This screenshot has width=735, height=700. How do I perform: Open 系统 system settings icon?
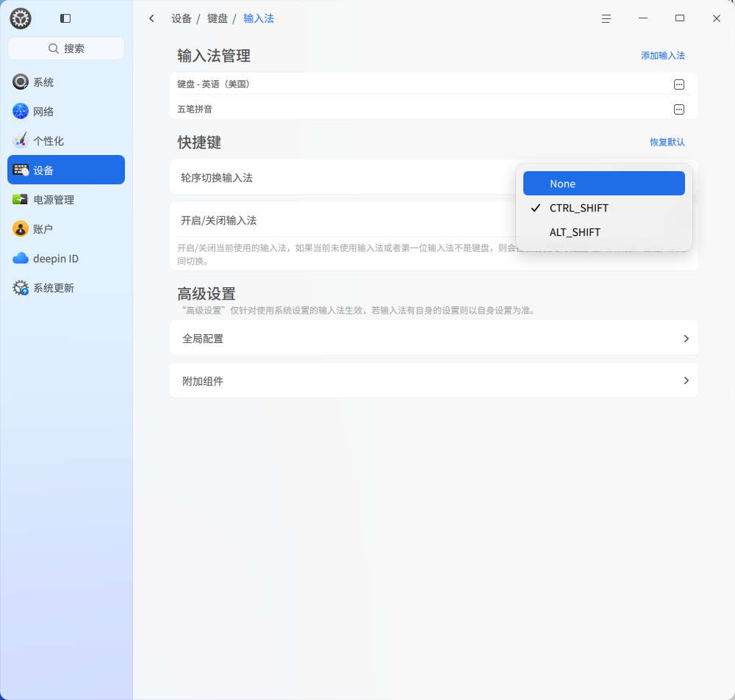click(x=20, y=82)
